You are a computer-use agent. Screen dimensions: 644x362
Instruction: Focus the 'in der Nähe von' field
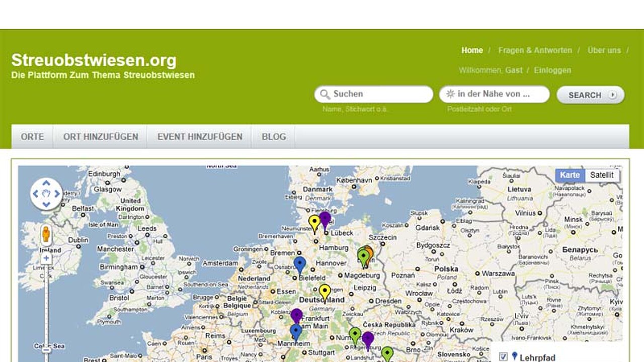click(x=494, y=95)
